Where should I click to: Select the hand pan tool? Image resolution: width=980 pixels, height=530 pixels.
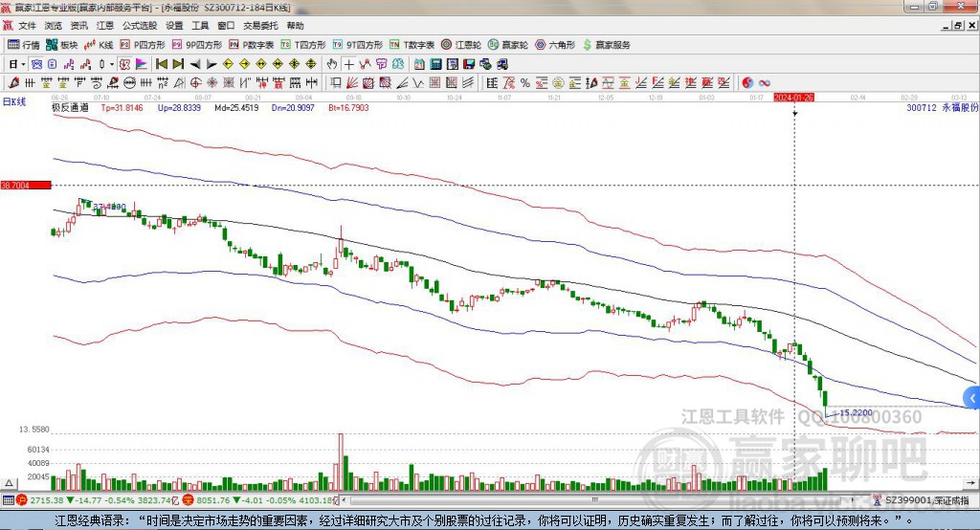click(x=332, y=64)
